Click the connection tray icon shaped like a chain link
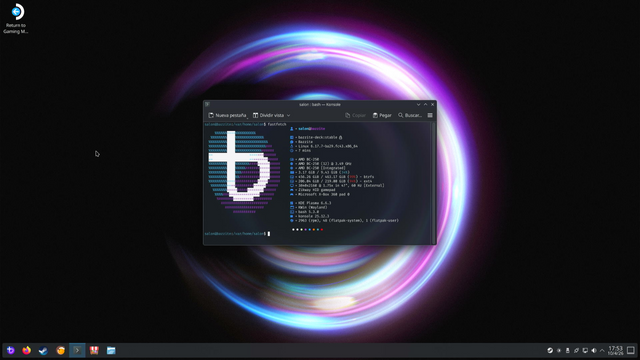 (576, 350)
